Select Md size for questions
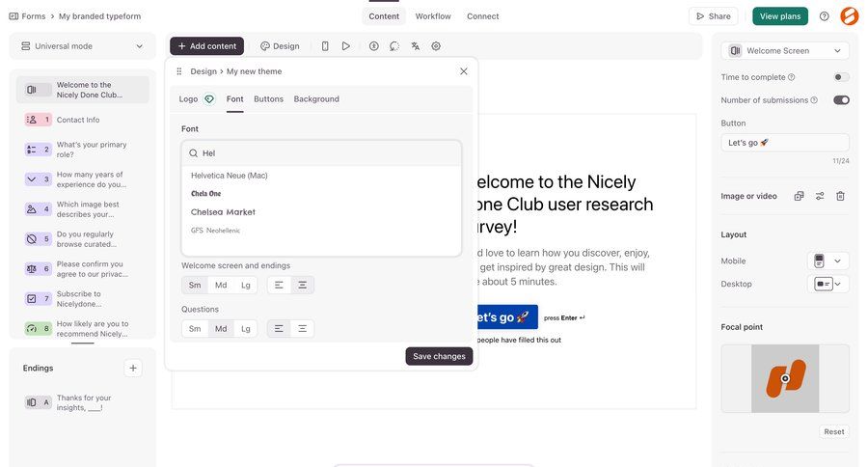The width and height of the screenshot is (868, 467). coord(221,329)
